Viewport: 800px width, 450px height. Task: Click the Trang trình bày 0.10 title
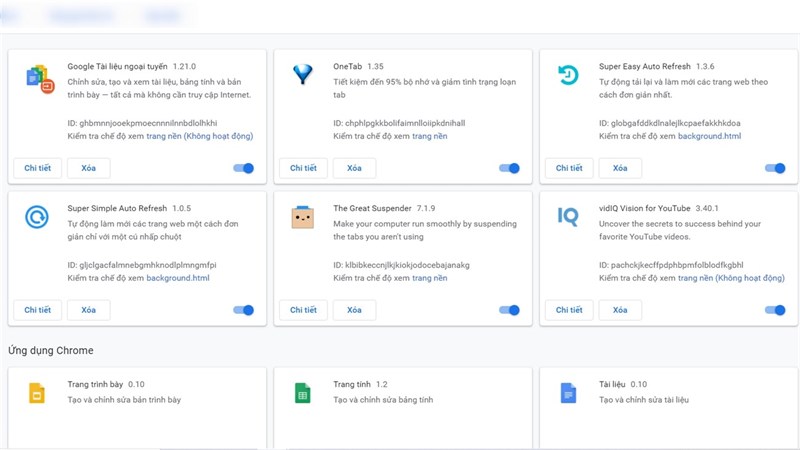[106, 384]
